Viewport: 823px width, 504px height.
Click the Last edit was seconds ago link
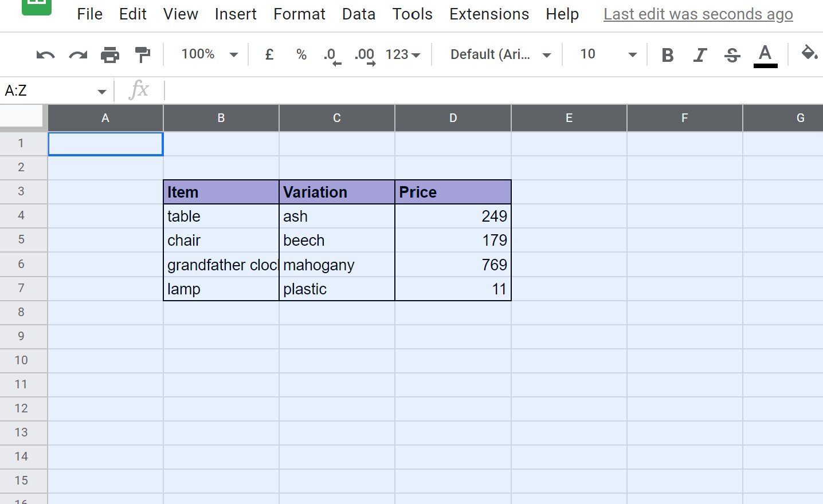(x=697, y=14)
